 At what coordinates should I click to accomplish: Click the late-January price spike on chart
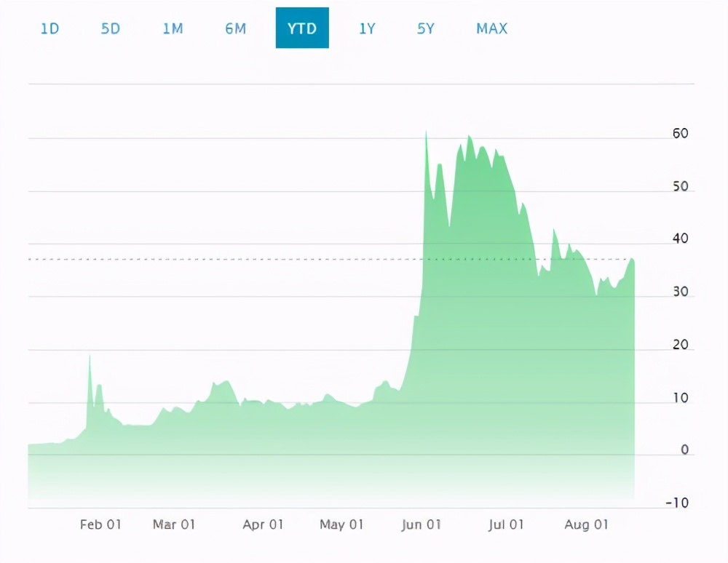click(x=90, y=356)
